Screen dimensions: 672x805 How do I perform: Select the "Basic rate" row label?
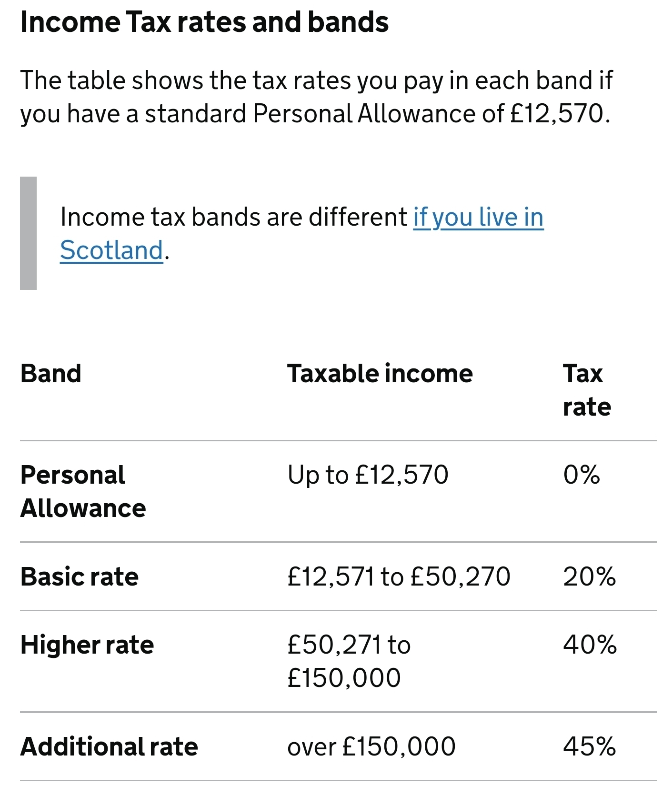pos(80,577)
